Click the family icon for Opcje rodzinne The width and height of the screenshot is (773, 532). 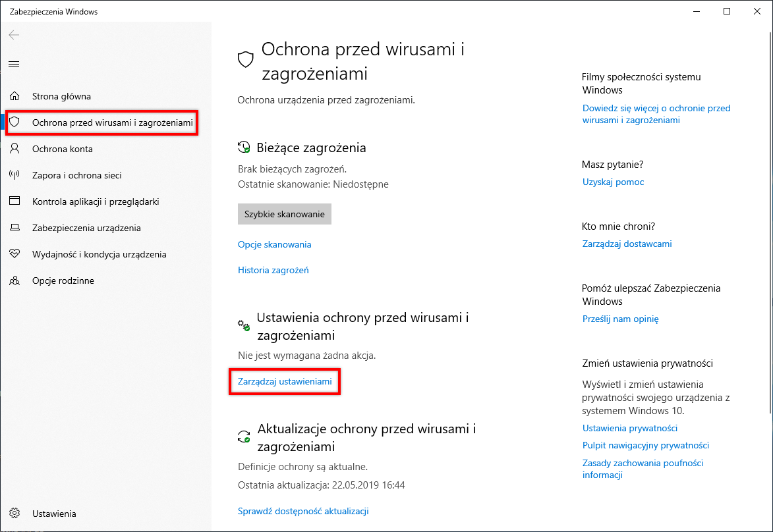pos(14,280)
